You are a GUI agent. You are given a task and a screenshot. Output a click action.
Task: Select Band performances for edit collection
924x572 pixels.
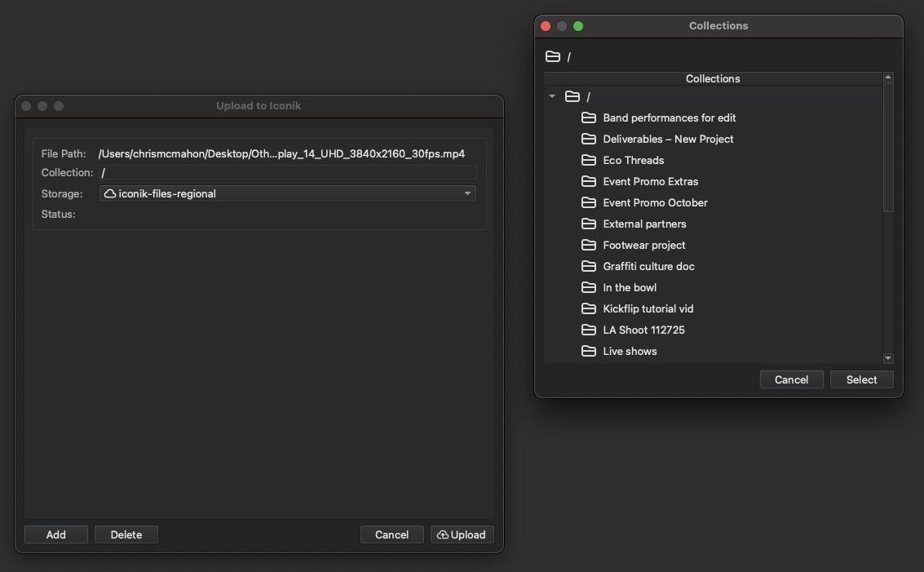click(669, 118)
